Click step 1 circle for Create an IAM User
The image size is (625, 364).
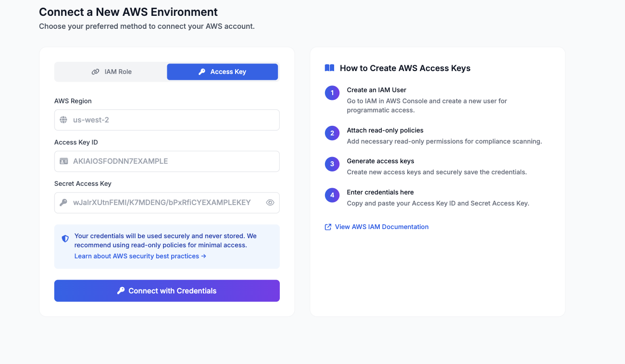click(x=332, y=93)
